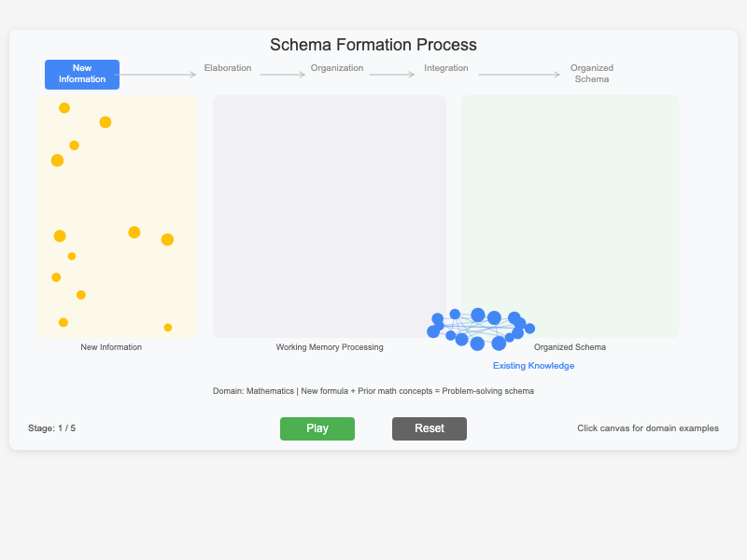Click the Stage 1 of 5 counter
747x560 pixels.
click(52, 428)
